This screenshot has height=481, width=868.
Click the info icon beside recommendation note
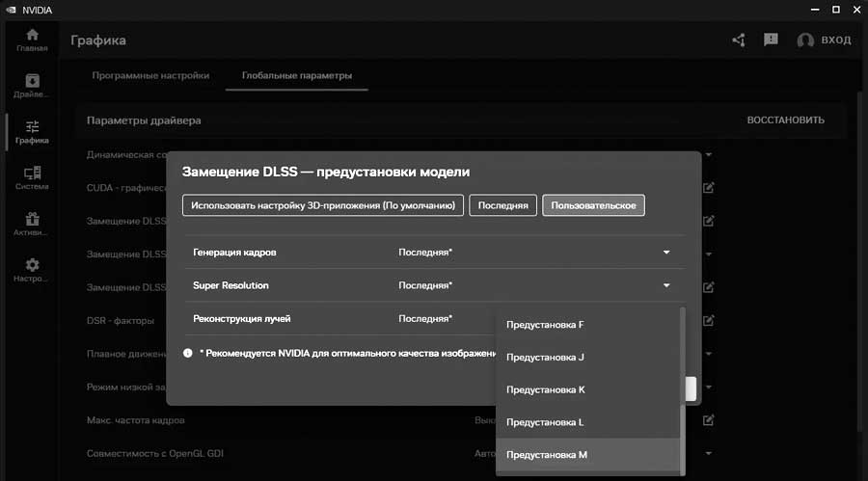[188, 353]
